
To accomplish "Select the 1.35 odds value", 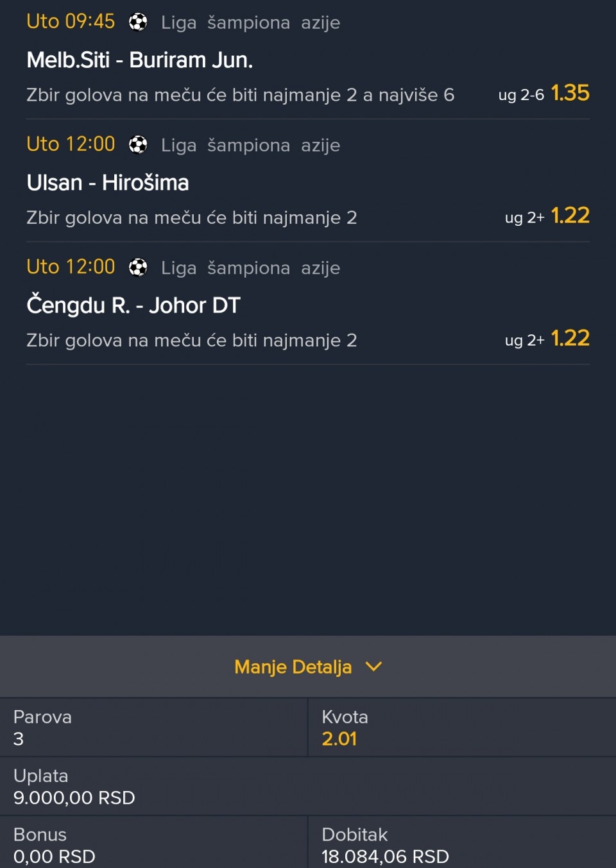I will [570, 93].
